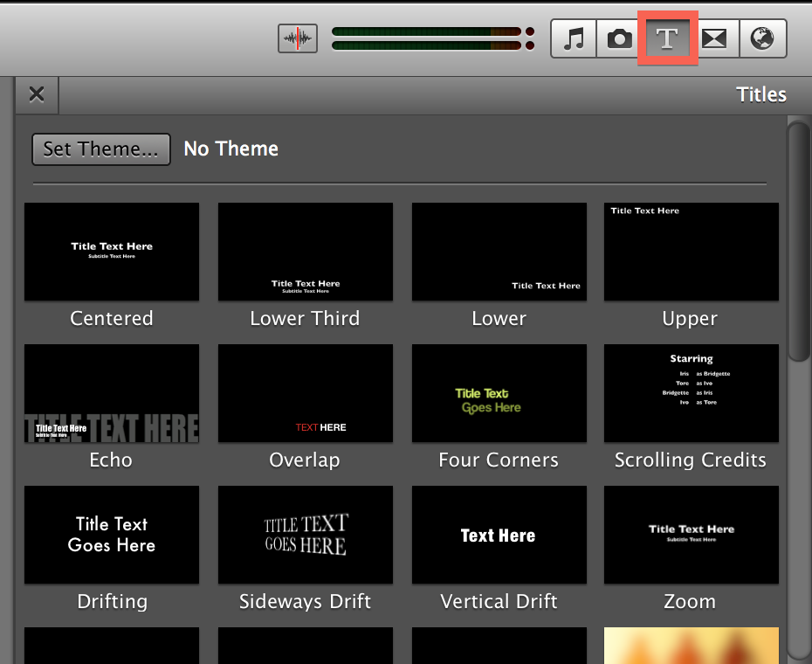Toggle audio waveform skimming button

click(x=298, y=38)
